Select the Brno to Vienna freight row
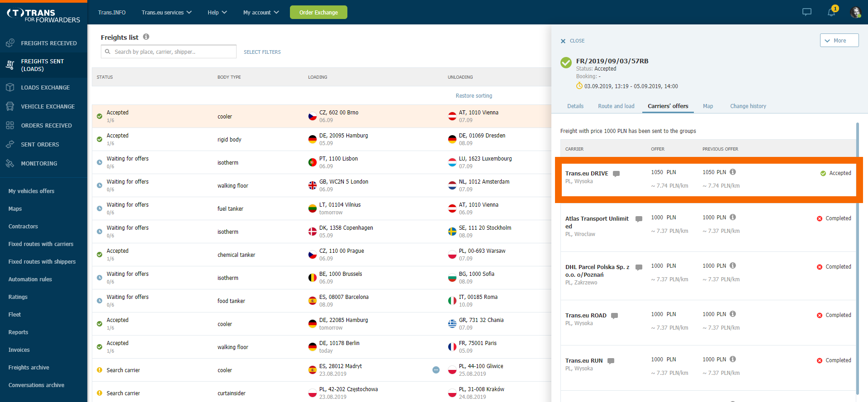Image resolution: width=868 pixels, height=402 pixels. click(322, 116)
